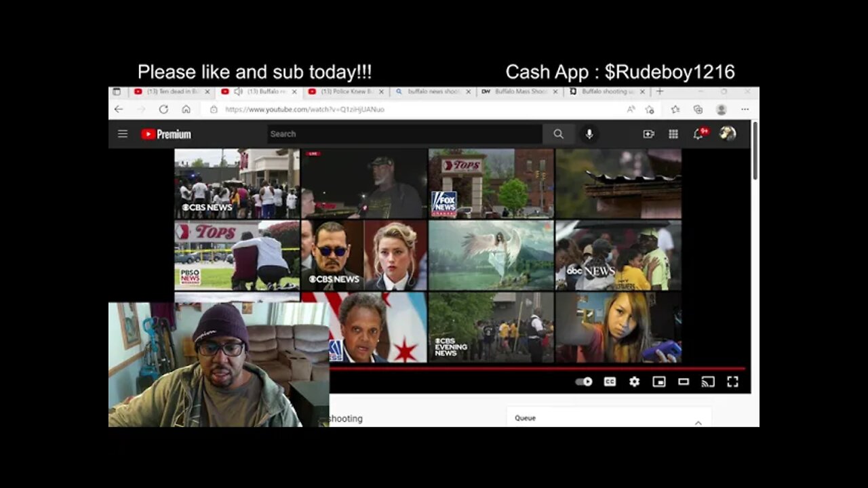Close the 'buffalo news shoot...' tab

coord(468,91)
